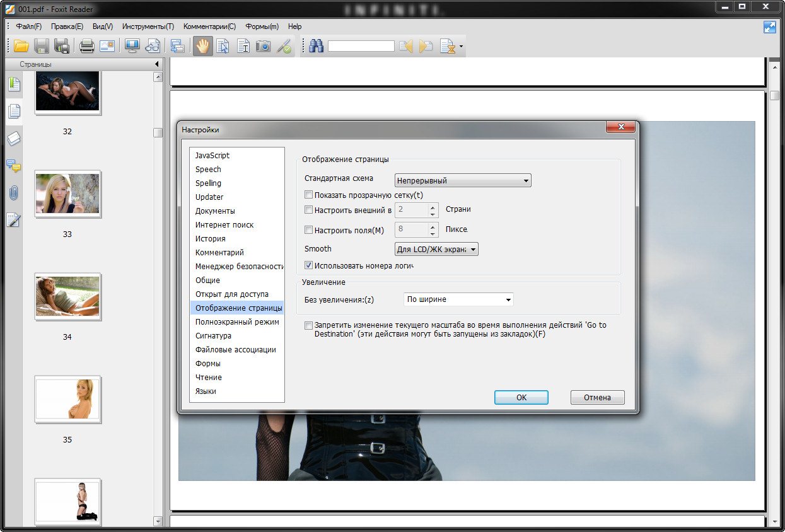Open the Формы(m) menu
The width and height of the screenshot is (785, 532).
click(262, 26)
